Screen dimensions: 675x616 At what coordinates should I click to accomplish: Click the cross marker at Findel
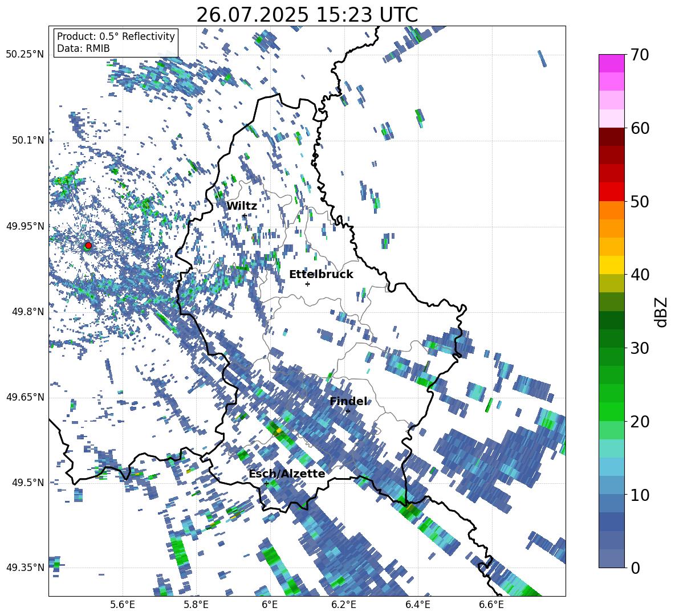tap(348, 411)
